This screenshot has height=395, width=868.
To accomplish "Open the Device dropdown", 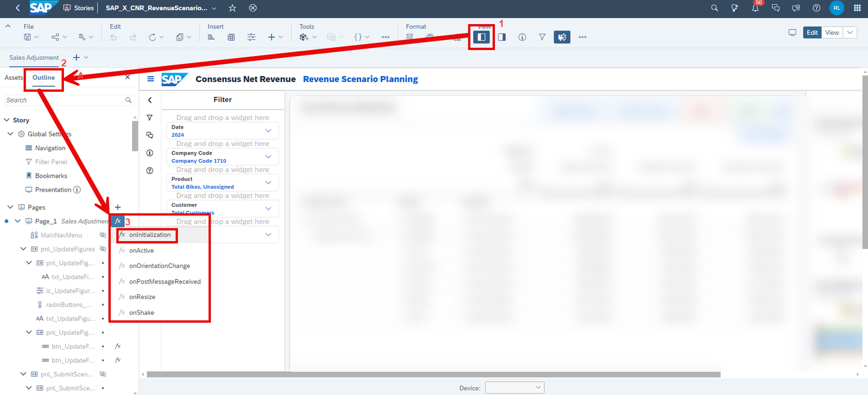I will [x=515, y=388].
